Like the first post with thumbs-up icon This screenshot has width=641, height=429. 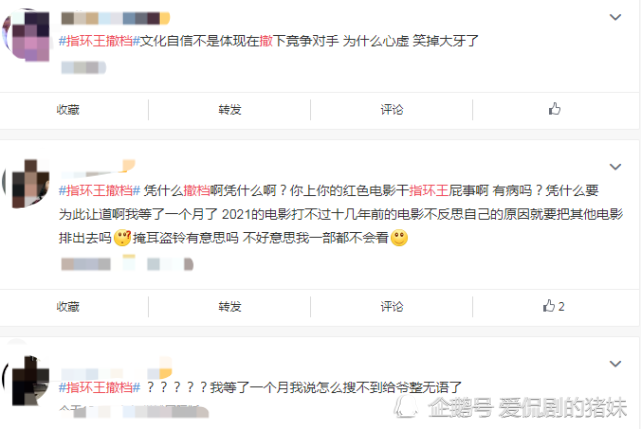pos(554,109)
